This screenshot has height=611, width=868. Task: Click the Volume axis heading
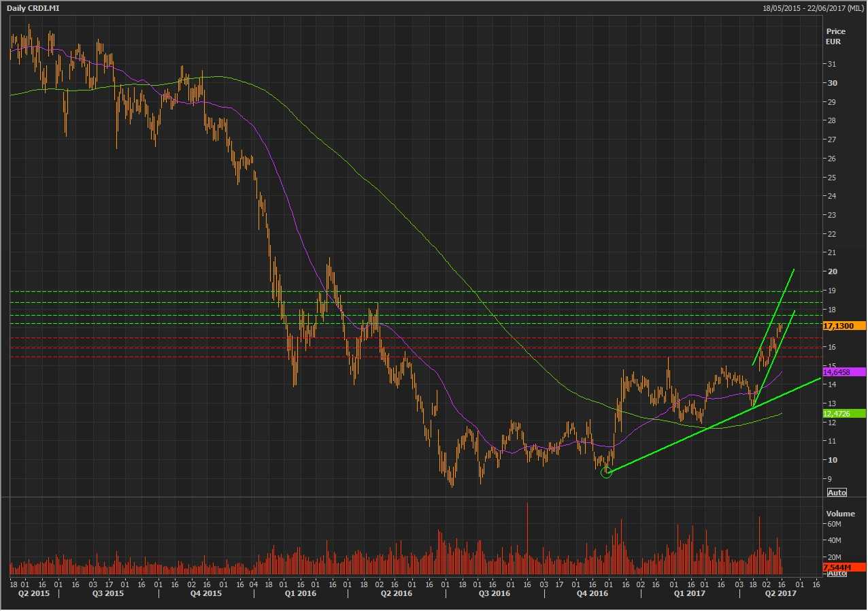click(840, 514)
